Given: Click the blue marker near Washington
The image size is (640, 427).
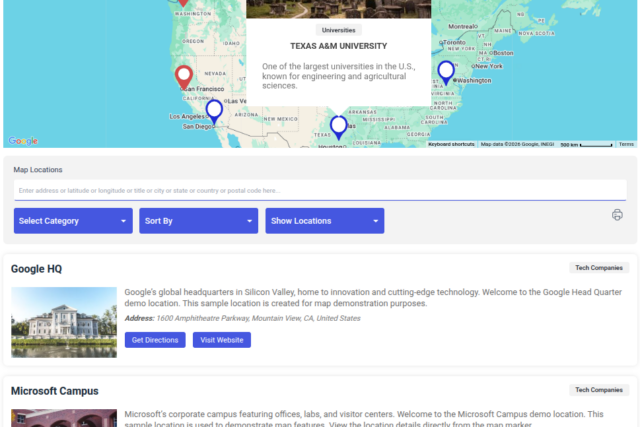Looking at the screenshot, I should (446, 73).
